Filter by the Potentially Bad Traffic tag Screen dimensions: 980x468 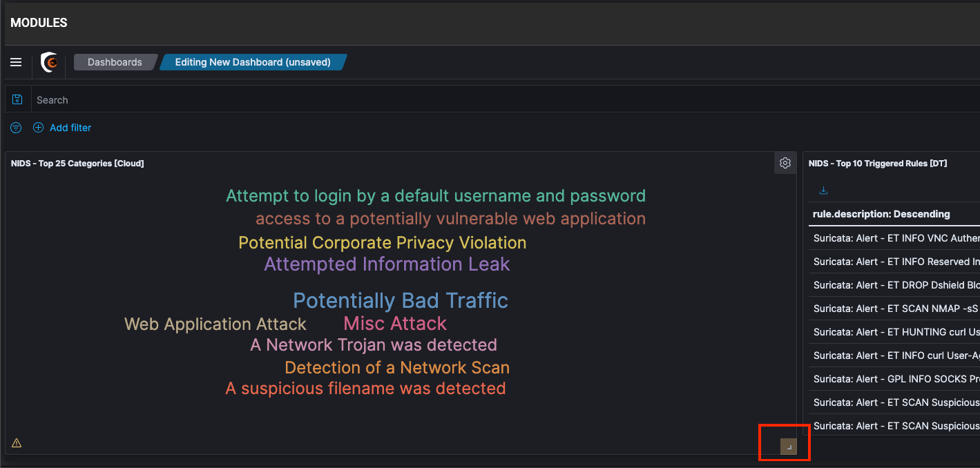pyautogui.click(x=401, y=301)
